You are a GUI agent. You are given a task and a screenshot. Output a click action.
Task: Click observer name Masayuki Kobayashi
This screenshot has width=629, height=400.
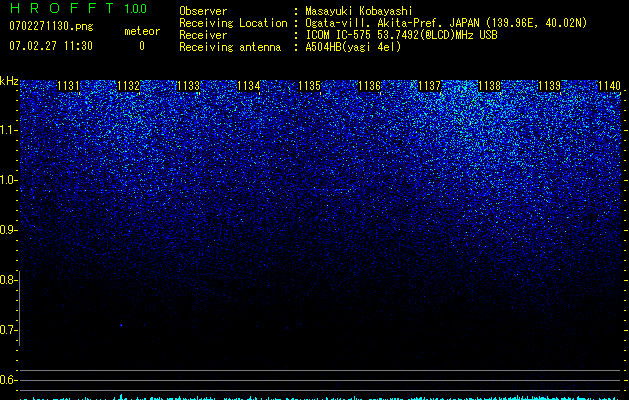(359, 11)
